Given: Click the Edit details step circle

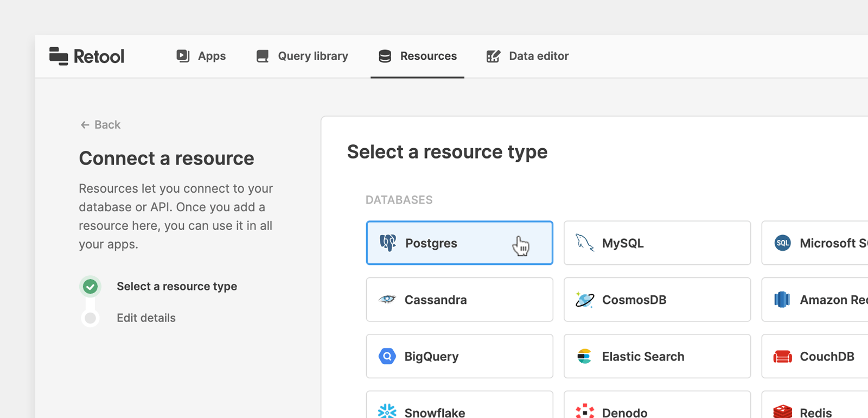Looking at the screenshot, I should pos(91,318).
